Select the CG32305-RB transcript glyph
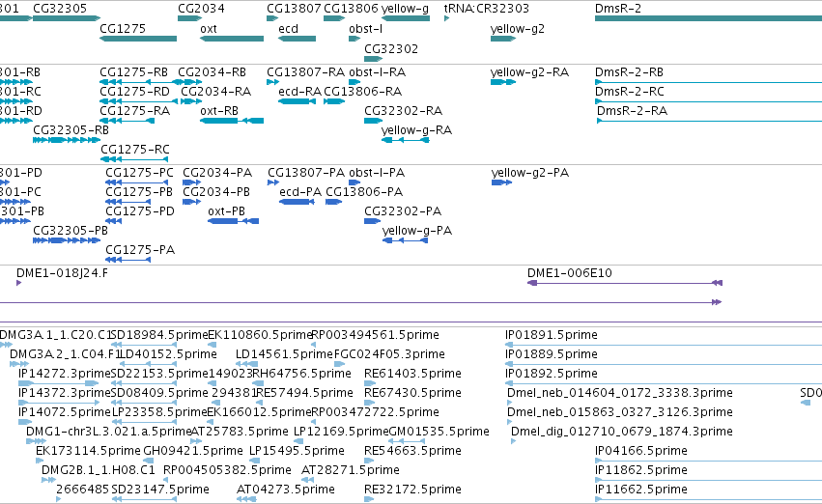822x504 pixels. [x=67, y=140]
